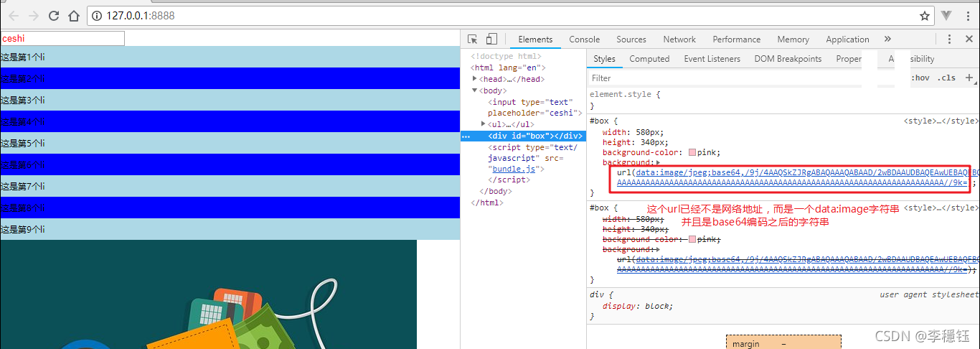Click the Filter styles input
Screen dimensions: 980x349
[725, 78]
